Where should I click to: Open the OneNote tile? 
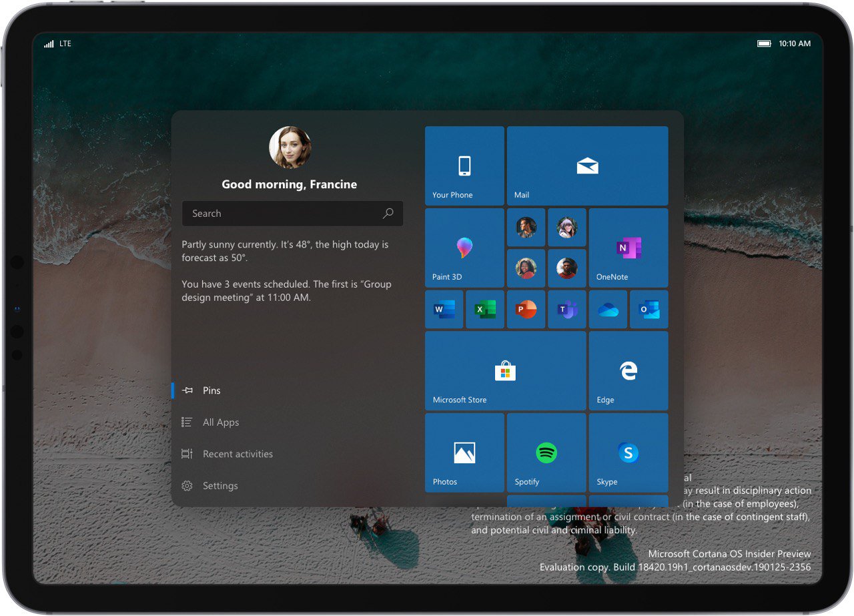(x=628, y=248)
